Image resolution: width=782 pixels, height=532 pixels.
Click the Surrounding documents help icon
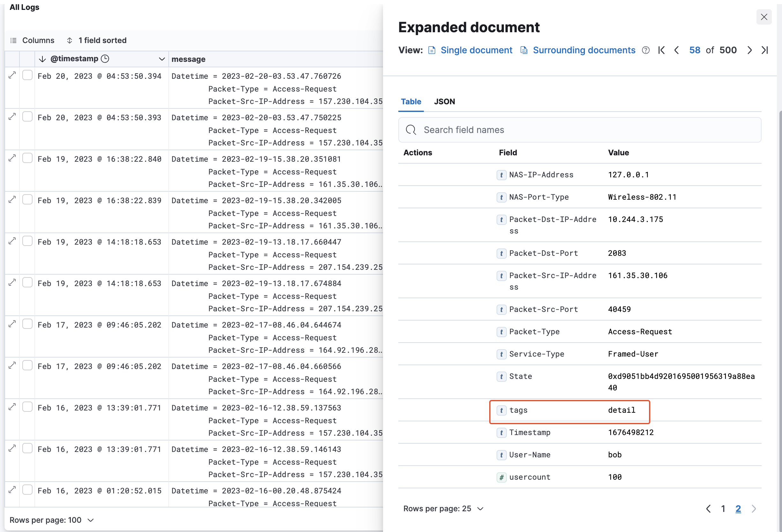pyautogui.click(x=646, y=50)
